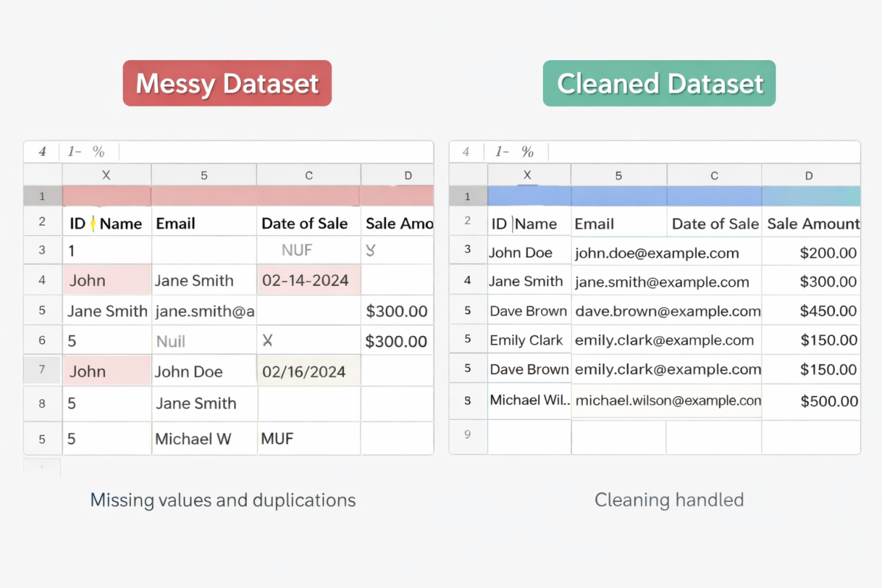The height and width of the screenshot is (588, 882).
Task: Click the percent icon in the messy dataset toolbar
Action: point(98,152)
